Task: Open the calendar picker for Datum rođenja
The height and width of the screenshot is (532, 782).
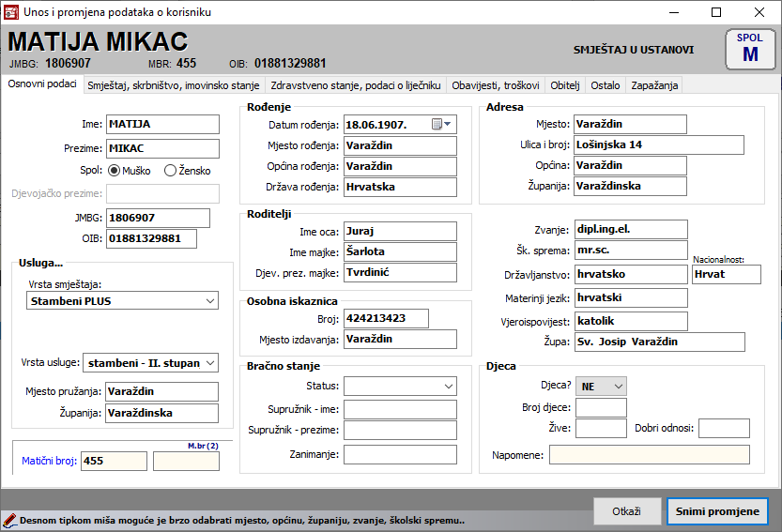Action: [x=441, y=125]
